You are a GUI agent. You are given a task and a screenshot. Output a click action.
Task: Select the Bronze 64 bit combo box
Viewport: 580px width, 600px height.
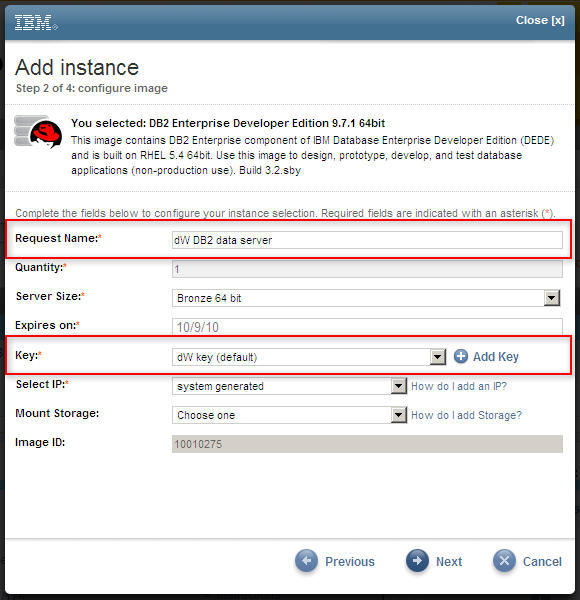[366, 298]
